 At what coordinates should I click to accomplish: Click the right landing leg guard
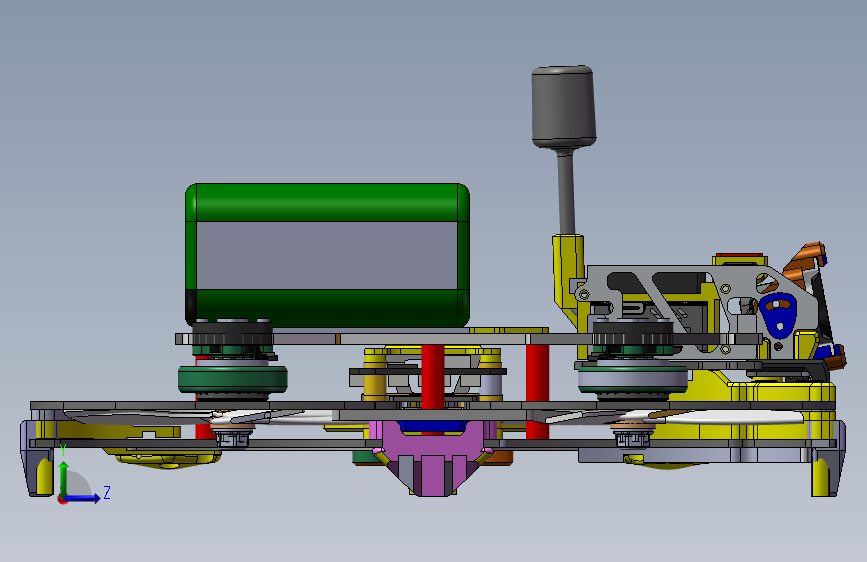(x=828, y=459)
